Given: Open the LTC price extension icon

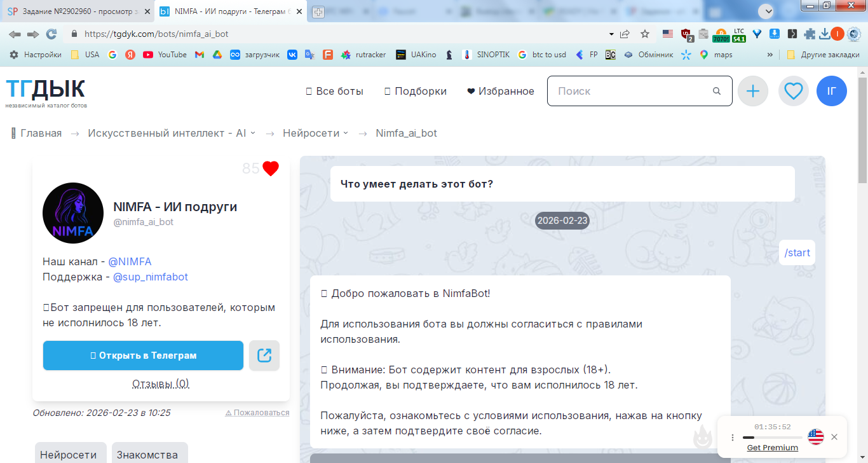Looking at the screenshot, I should (x=739, y=35).
